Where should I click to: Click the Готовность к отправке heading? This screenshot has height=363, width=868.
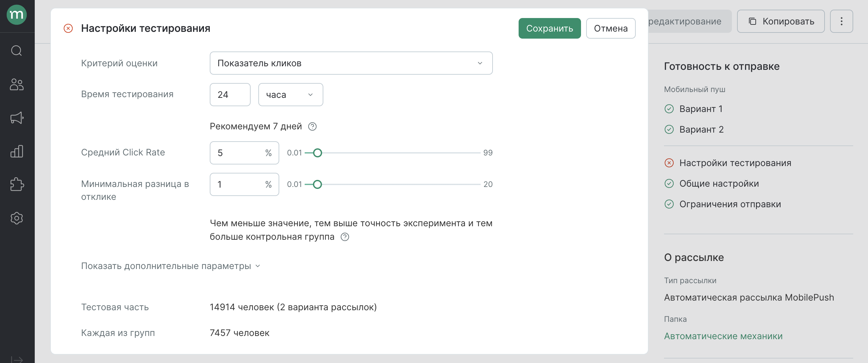pos(722,66)
